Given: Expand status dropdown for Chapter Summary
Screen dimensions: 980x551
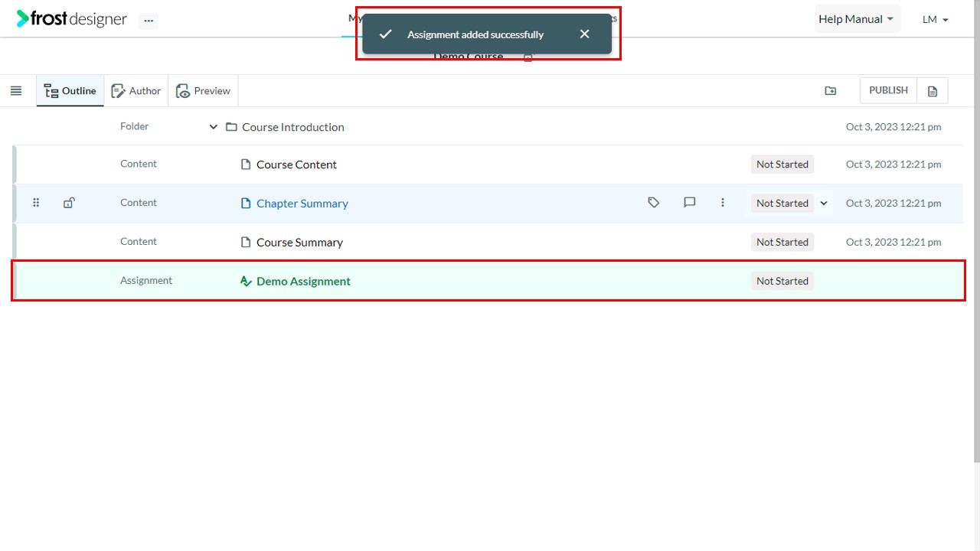Looking at the screenshot, I should [x=824, y=204].
